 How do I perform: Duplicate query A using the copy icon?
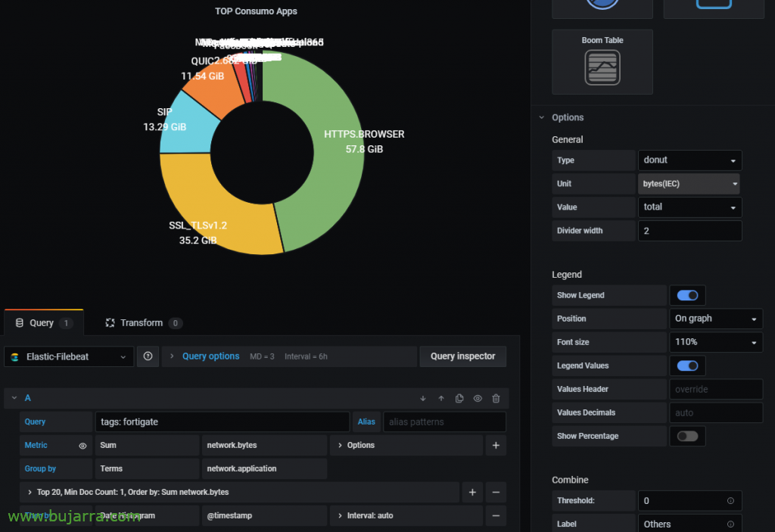[x=459, y=398]
